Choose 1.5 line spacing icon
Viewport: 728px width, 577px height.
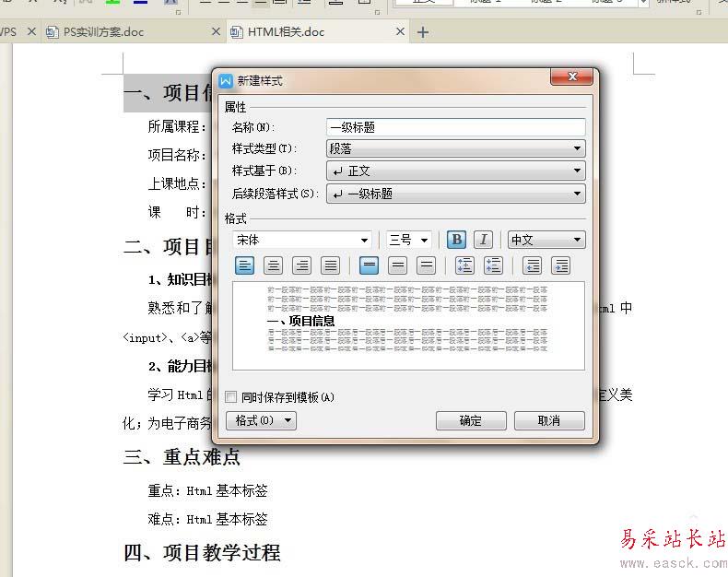[x=398, y=265]
